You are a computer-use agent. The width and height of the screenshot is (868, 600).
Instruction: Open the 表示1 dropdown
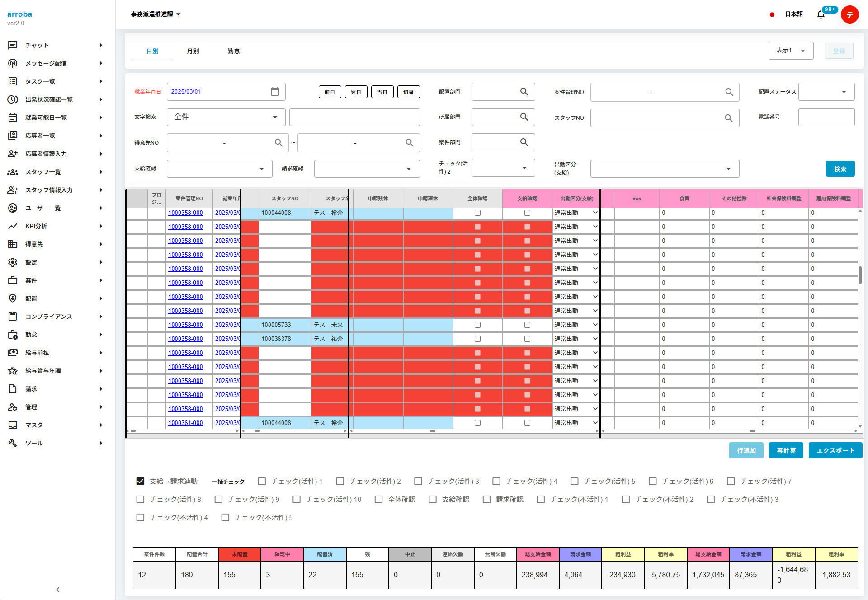pyautogui.click(x=791, y=51)
